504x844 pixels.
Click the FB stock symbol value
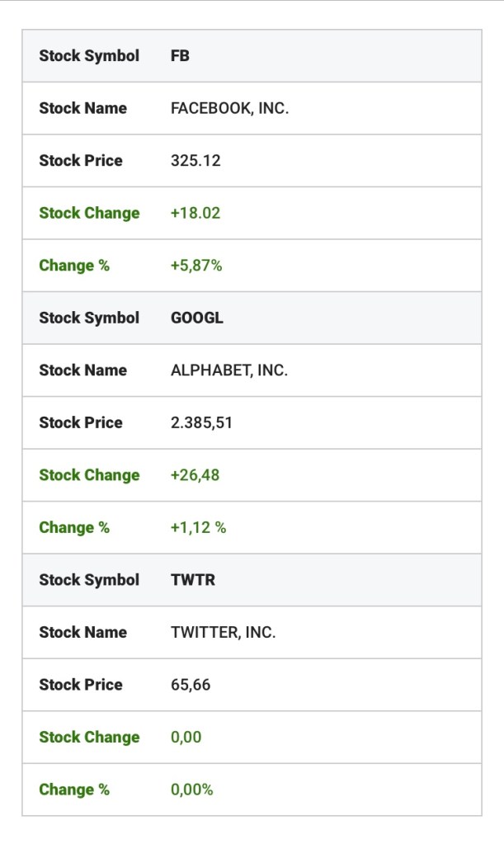pyautogui.click(x=180, y=56)
